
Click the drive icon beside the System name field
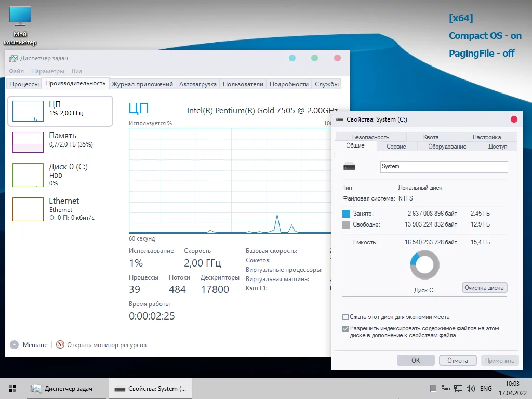pyautogui.click(x=349, y=167)
